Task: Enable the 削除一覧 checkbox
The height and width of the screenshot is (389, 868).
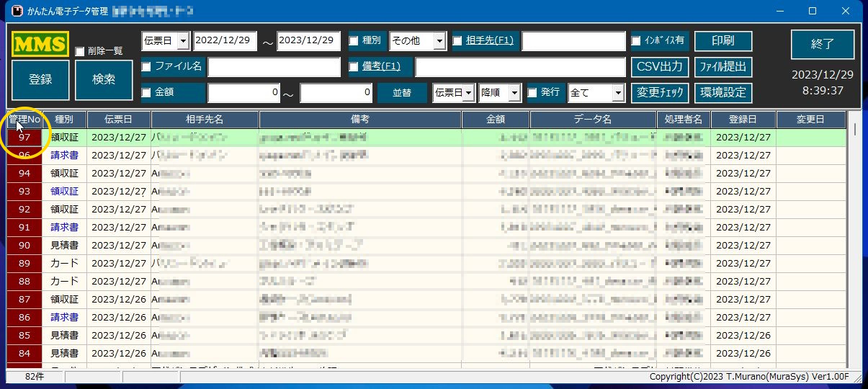Action: [x=79, y=51]
